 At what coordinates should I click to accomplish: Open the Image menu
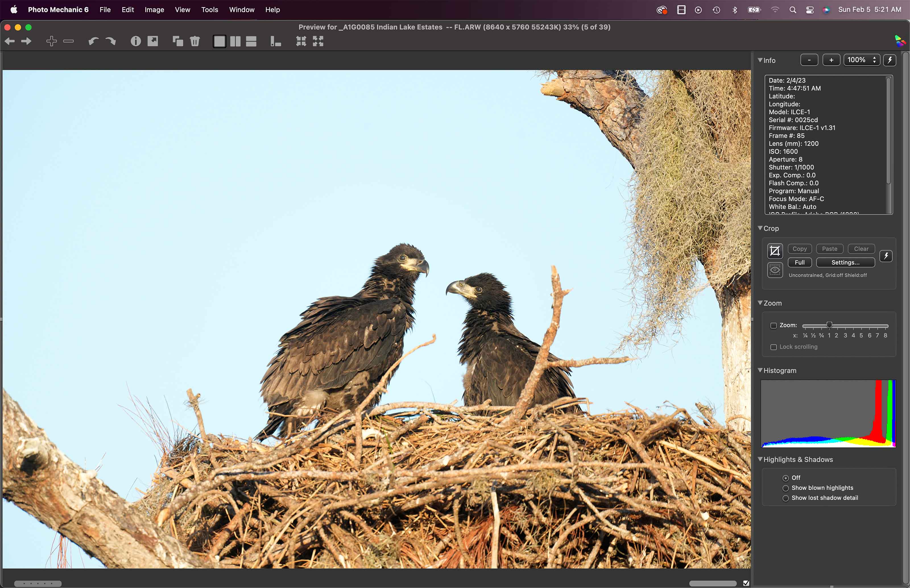pyautogui.click(x=154, y=10)
